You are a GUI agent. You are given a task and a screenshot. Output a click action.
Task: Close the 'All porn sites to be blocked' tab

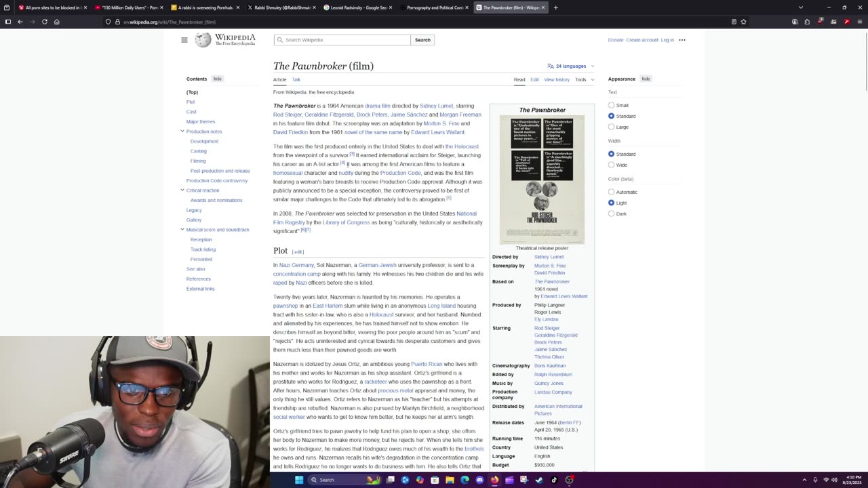tap(85, 7)
